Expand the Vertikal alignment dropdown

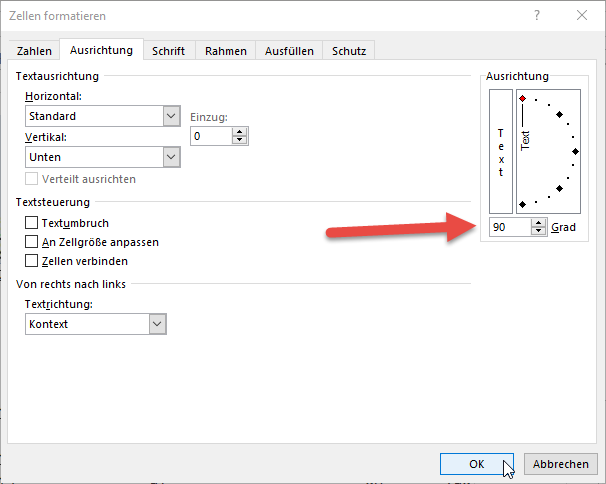click(170, 157)
